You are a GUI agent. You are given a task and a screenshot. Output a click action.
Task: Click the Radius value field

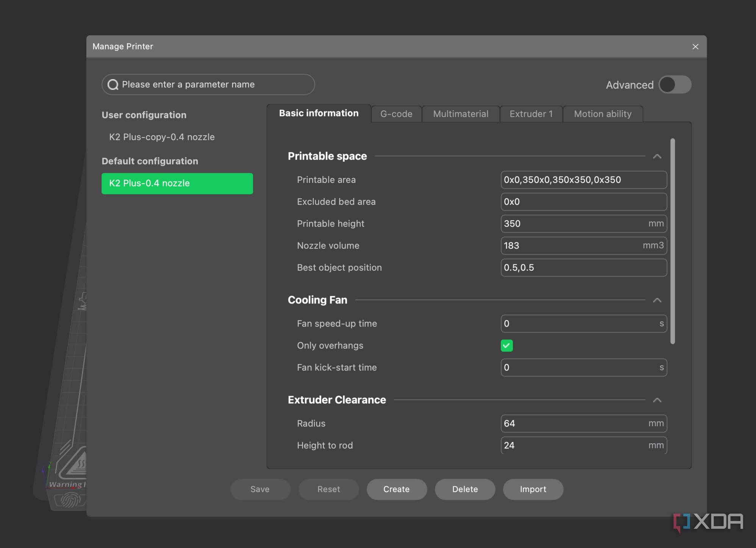coord(584,423)
